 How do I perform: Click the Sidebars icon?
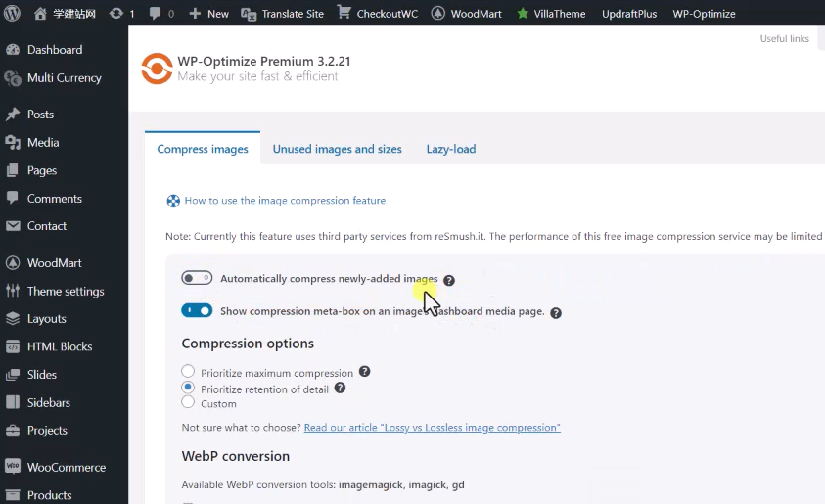pyautogui.click(x=13, y=402)
